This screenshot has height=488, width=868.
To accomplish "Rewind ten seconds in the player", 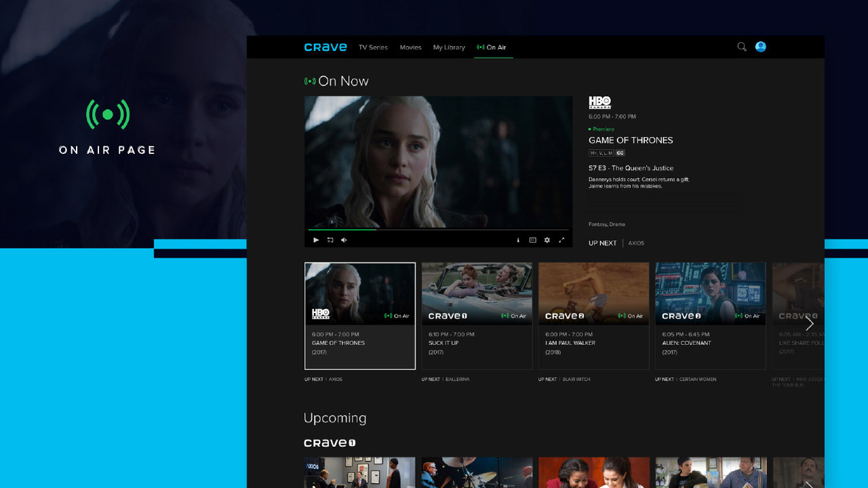I will coord(330,240).
